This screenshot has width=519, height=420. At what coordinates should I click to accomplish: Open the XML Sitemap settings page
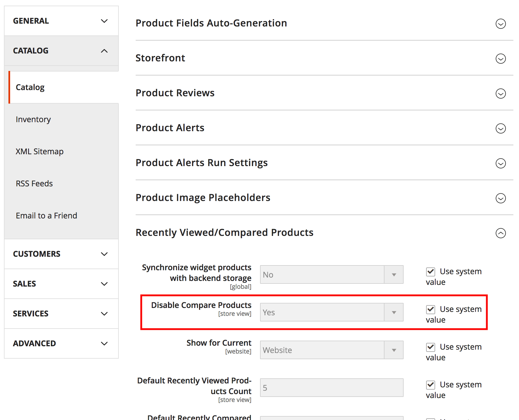coord(39,151)
